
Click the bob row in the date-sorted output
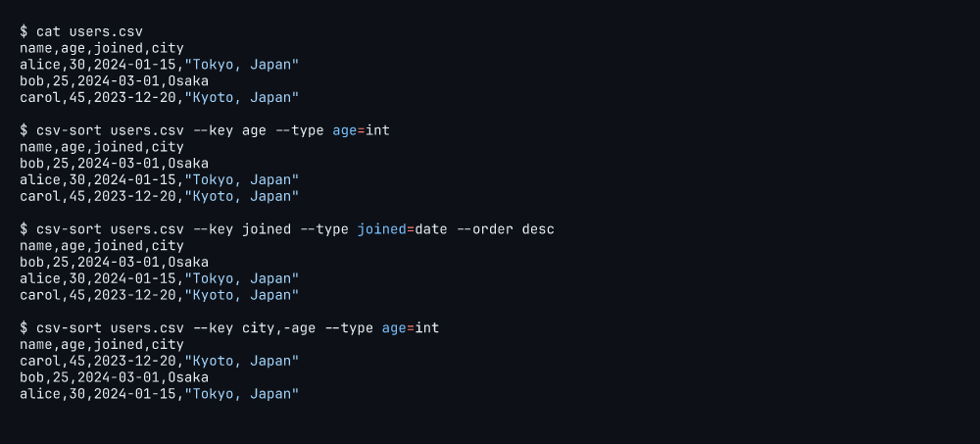coord(114,262)
